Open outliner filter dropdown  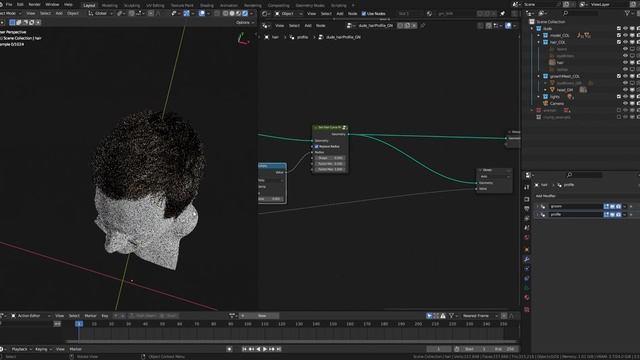coord(629,13)
